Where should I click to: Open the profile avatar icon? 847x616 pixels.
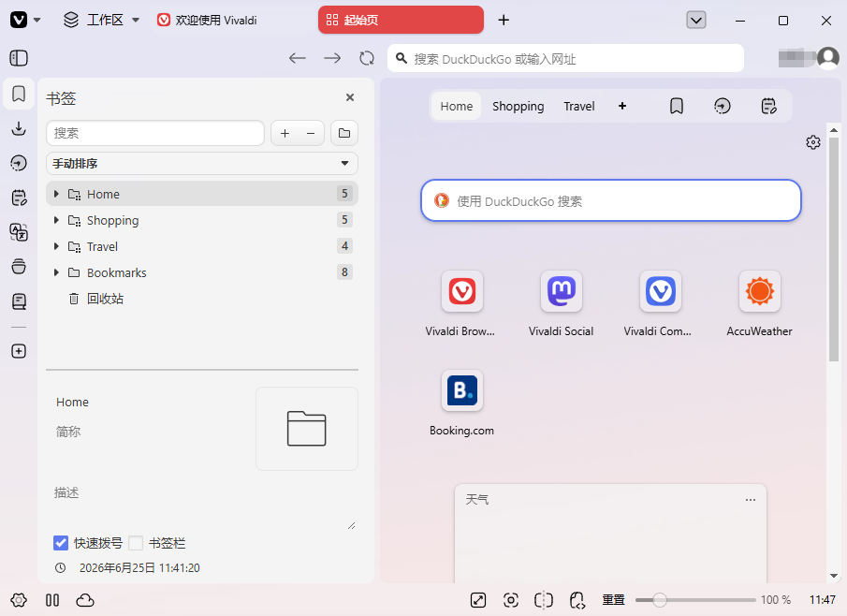(828, 57)
